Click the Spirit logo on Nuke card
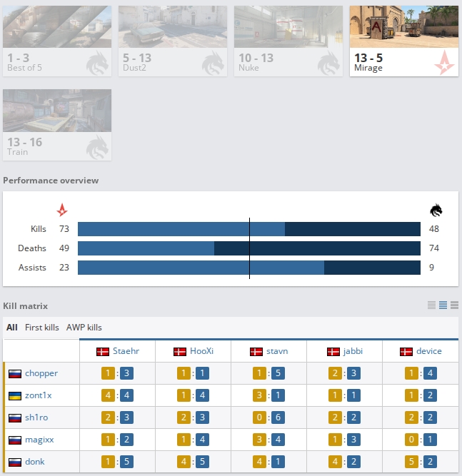This screenshot has height=476, width=462. click(x=328, y=63)
